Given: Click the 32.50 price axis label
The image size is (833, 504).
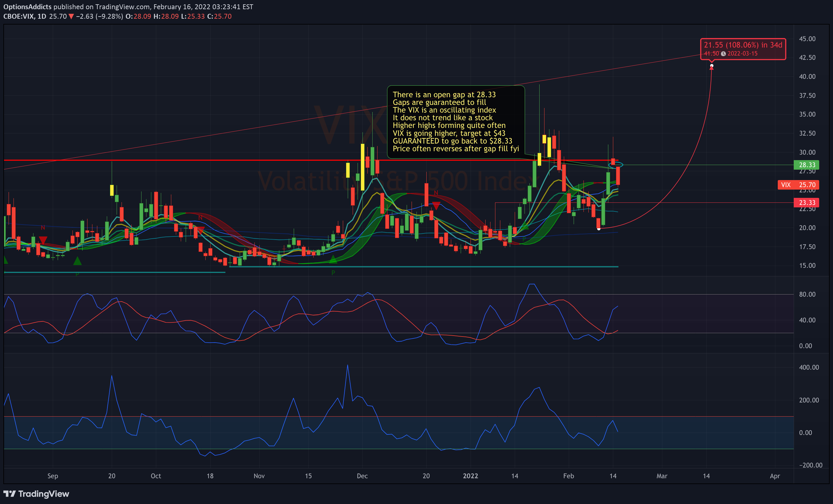Looking at the screenshot, I should pos(807,133).
